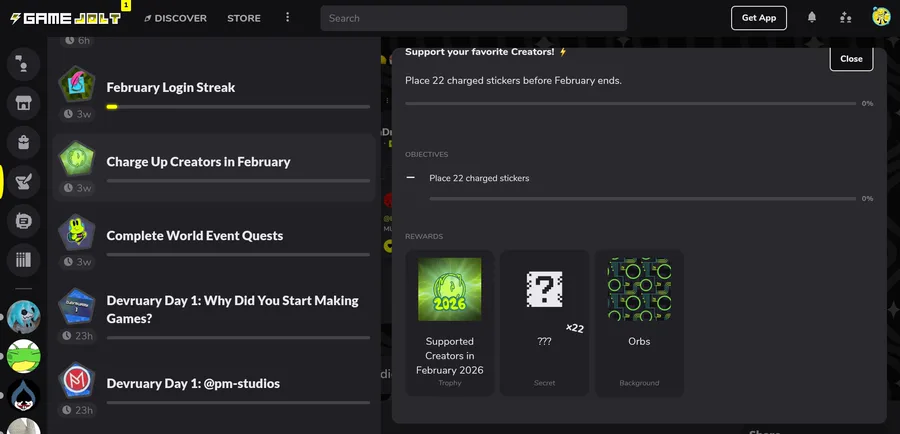Open the backpack sidebar icon
Viewport: 900px width, 434px height.
(23, 142)
